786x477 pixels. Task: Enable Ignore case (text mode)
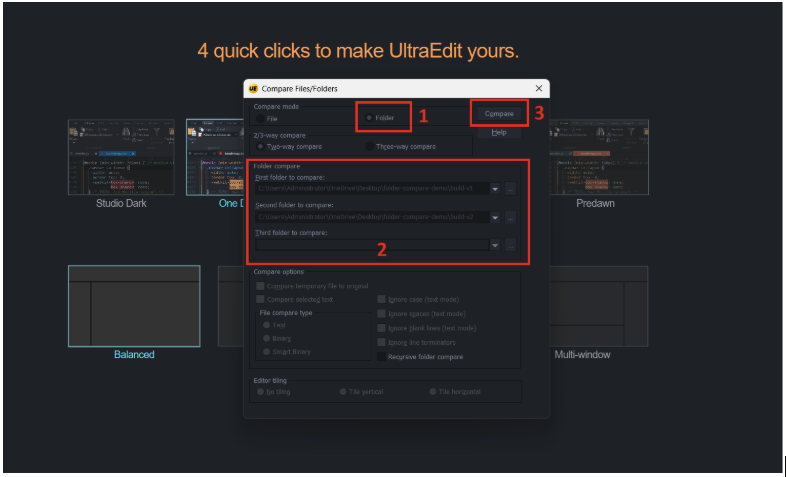[x=381, y=299]
